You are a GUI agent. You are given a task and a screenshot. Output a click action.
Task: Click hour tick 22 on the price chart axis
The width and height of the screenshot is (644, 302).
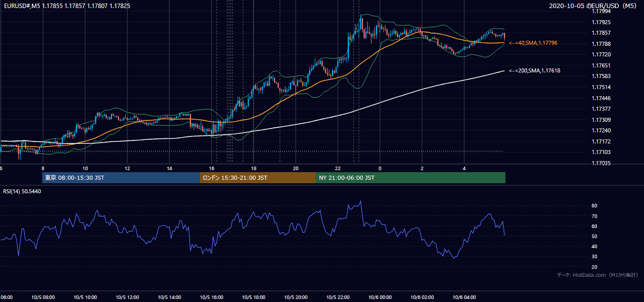(x=338, y=169)
